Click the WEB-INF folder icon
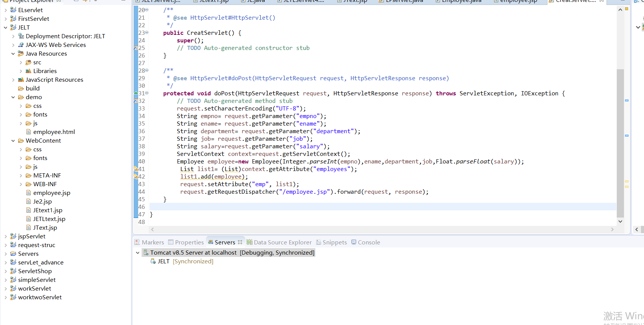This screenshot has width=644, height=325. pyautogui.click(x=28, y=184)
